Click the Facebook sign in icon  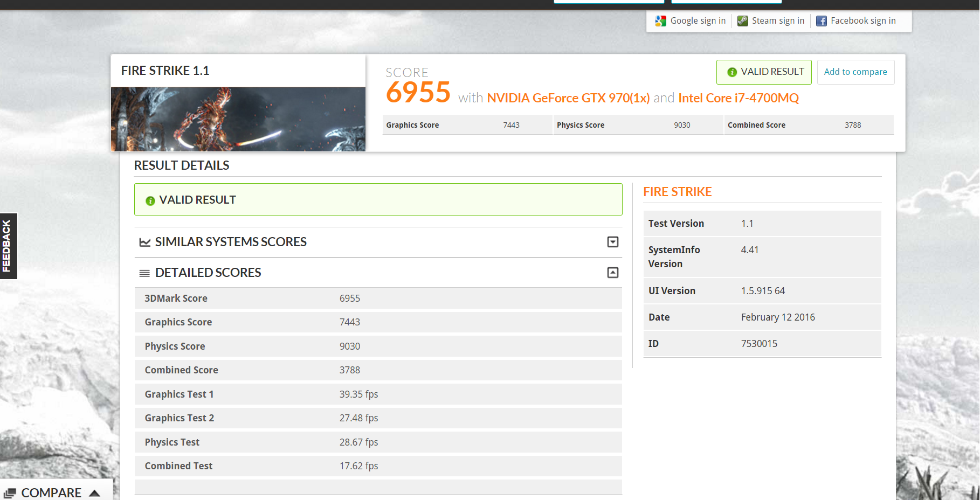pyautogui.click(x=821, y=21)
